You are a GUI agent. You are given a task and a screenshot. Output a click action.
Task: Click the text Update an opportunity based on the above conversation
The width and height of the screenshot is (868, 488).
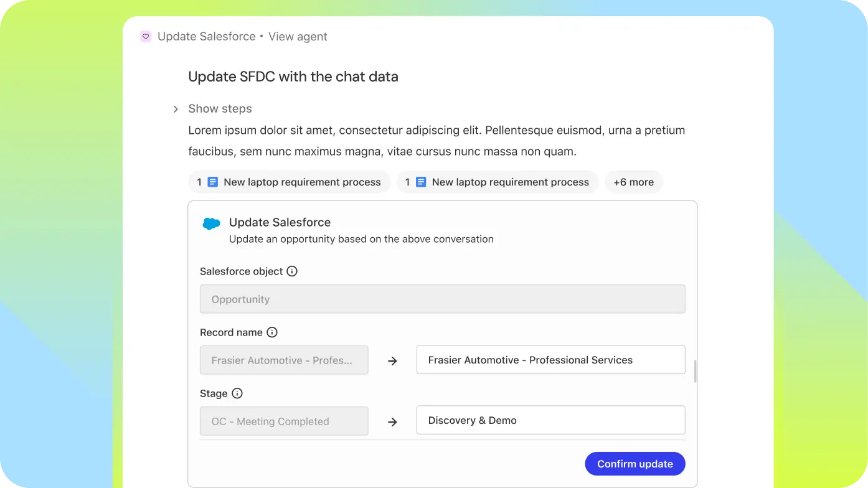tap(361, 239)
